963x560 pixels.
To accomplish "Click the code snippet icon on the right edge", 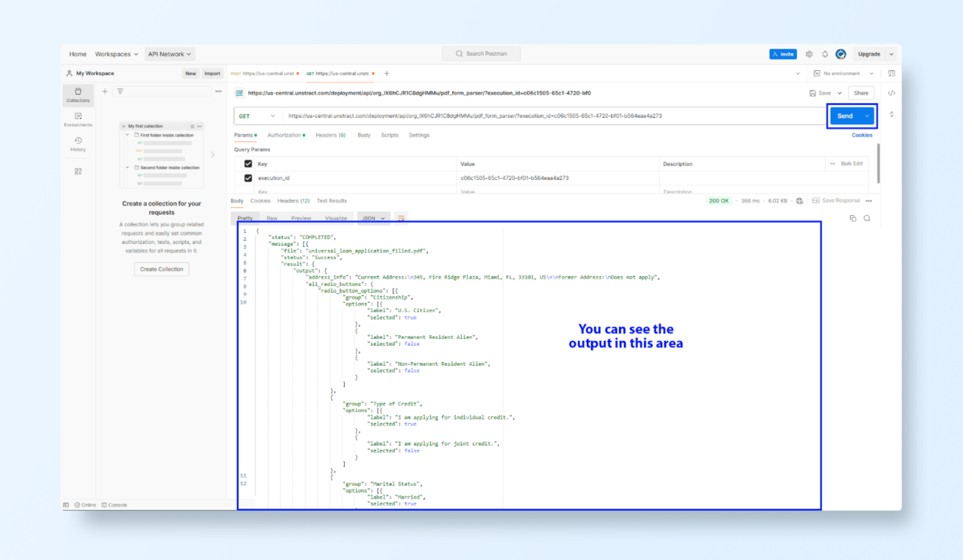I will [x=892, y=93].
